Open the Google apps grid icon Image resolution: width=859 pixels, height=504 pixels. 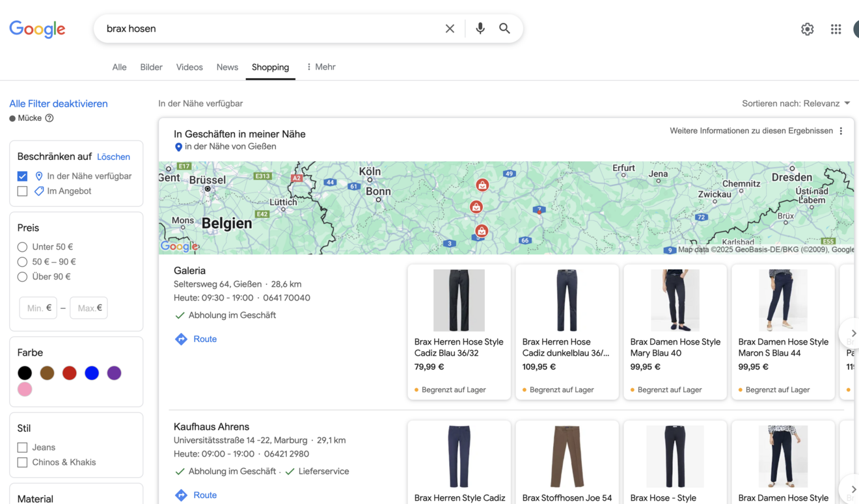click(x=836, y=29)
